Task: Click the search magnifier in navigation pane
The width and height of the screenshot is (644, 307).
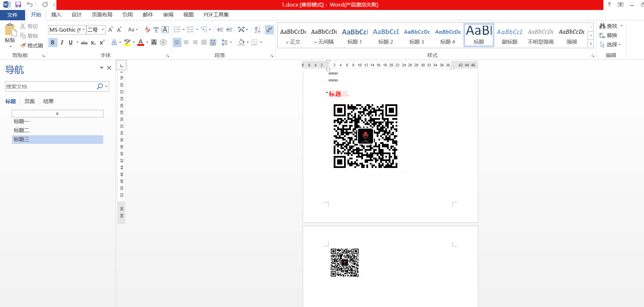Action: pos(100,86)
